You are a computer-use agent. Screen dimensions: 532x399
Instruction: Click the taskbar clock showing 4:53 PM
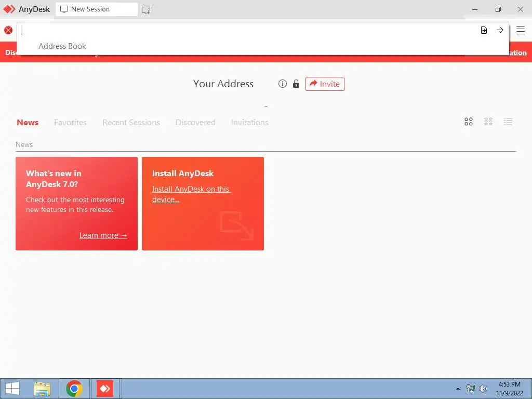point(509,389)
